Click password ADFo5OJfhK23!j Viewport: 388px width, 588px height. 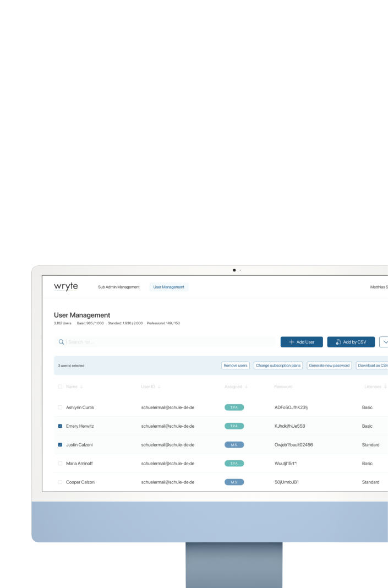(x=291, y=407)
